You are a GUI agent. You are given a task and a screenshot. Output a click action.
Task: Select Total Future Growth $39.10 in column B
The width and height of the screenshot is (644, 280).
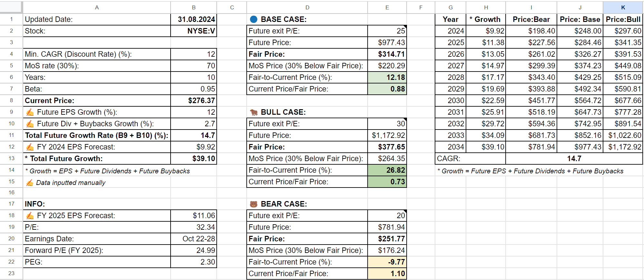[193, 159]
